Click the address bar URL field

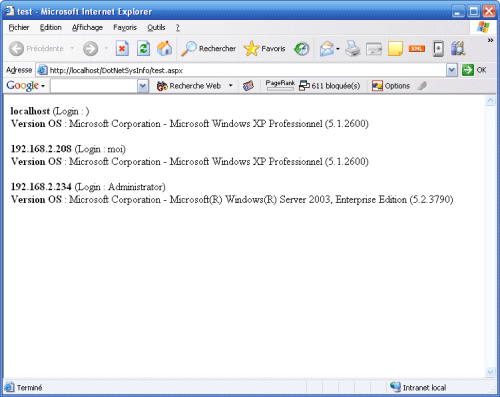[x=247, y=70]
